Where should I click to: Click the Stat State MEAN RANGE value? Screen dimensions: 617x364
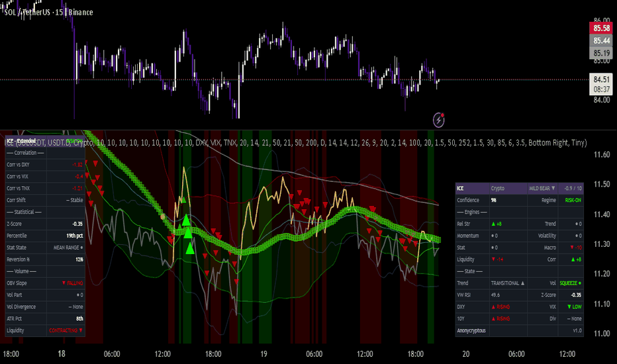68,248
